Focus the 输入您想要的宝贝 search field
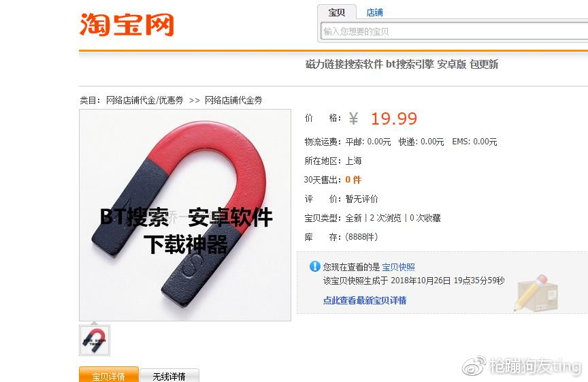588x382 pixels. (454, 31)
